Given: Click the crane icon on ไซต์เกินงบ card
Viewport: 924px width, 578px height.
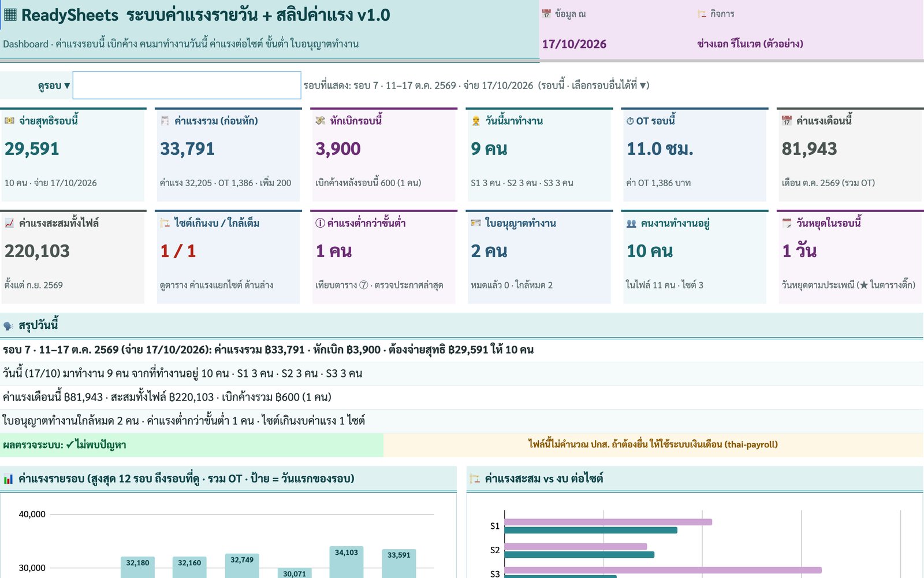Looking at the screenshot, I should click(165, 223).
